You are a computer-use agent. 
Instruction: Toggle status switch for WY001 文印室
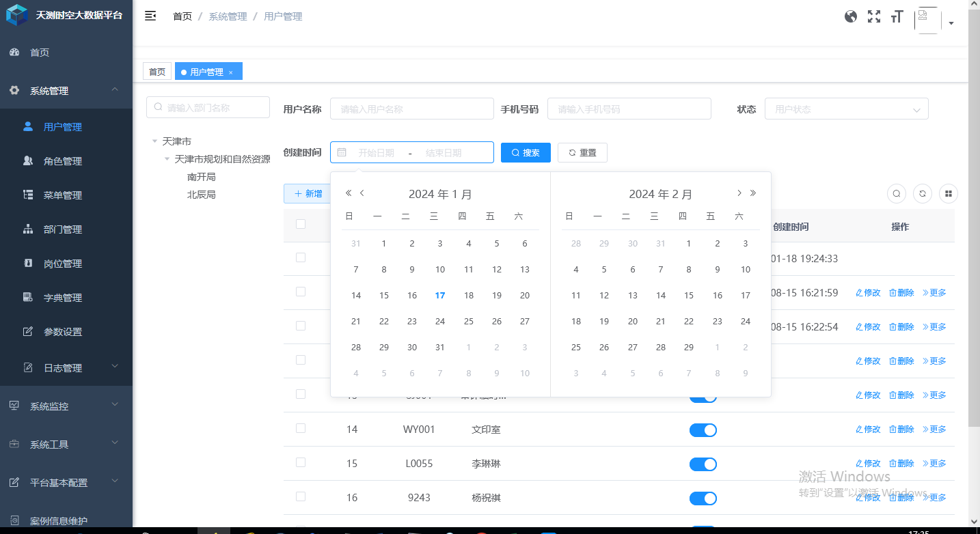703,430
